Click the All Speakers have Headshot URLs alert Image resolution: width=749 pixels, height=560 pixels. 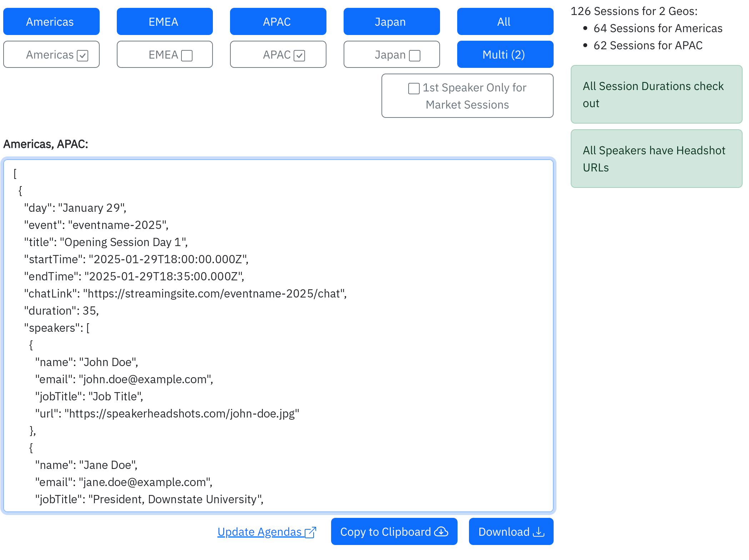tap(656, 159)
